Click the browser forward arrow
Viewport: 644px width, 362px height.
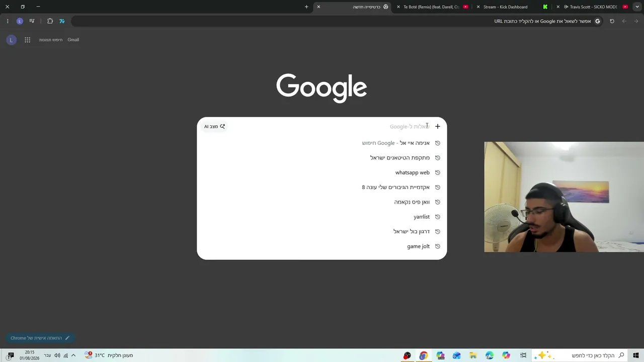point(624,21)
